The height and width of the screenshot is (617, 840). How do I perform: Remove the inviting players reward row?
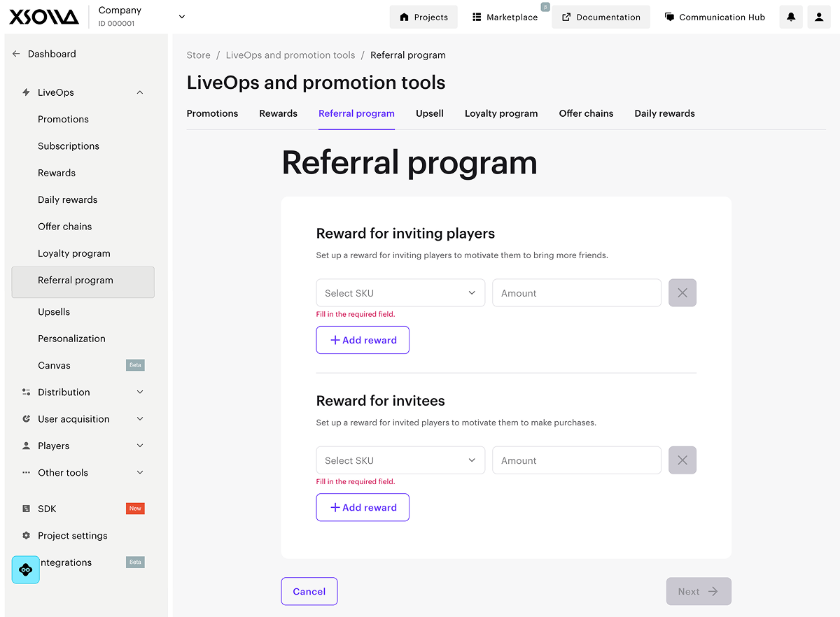(682, 293)
